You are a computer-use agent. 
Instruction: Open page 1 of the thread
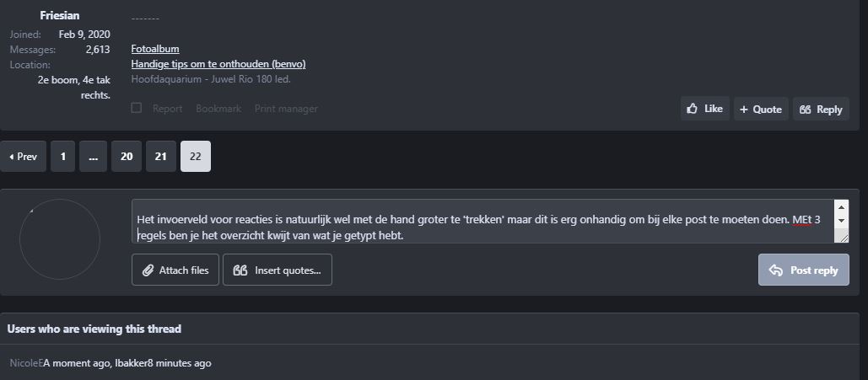(x=62, y=157)
